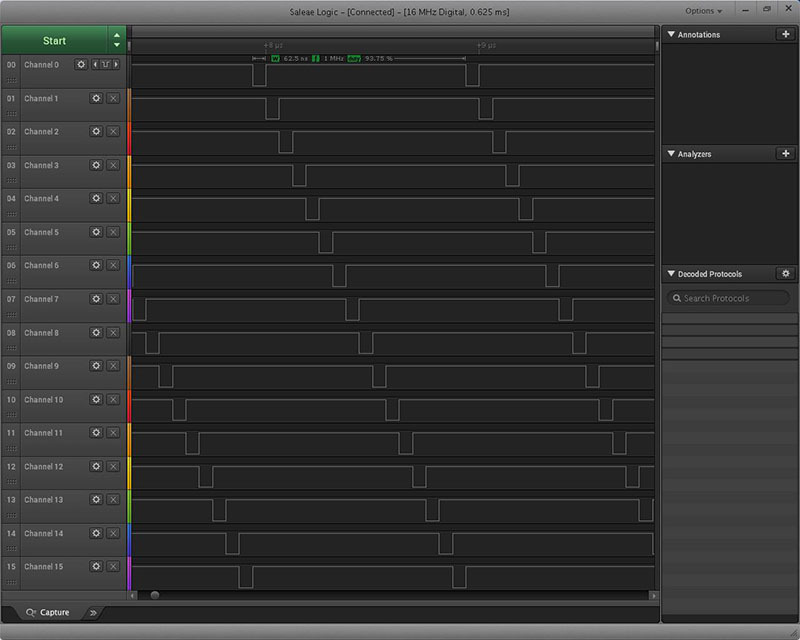Open the Options dropdown menu
Viewport: 800px width, 640px height.
coord(703,11)
